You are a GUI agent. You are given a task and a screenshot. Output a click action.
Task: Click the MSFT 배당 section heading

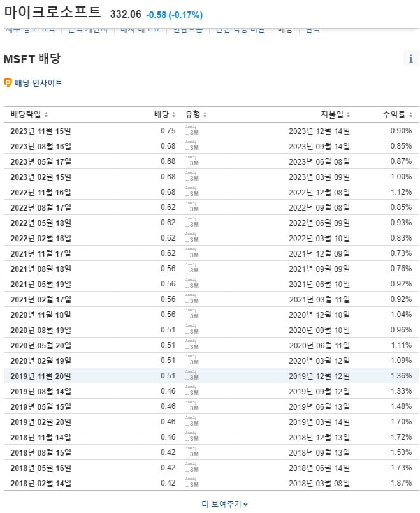tap(32, 59)
